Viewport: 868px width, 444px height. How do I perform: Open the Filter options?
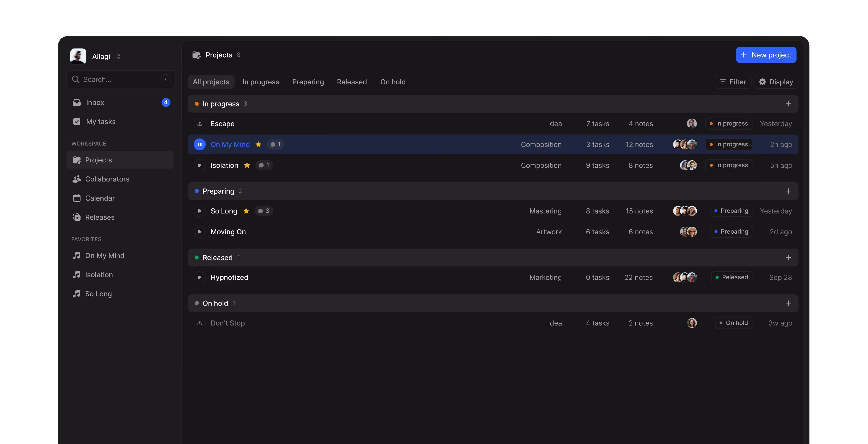(733, 82)
